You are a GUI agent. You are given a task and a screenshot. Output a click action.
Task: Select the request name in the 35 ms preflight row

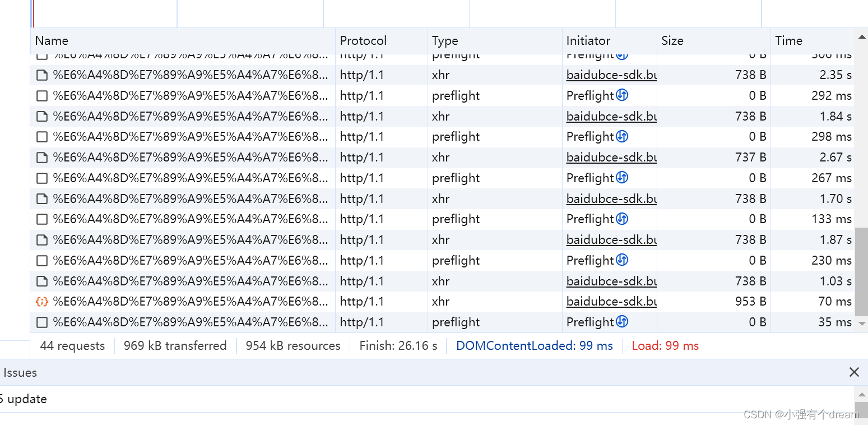[191, 322]
